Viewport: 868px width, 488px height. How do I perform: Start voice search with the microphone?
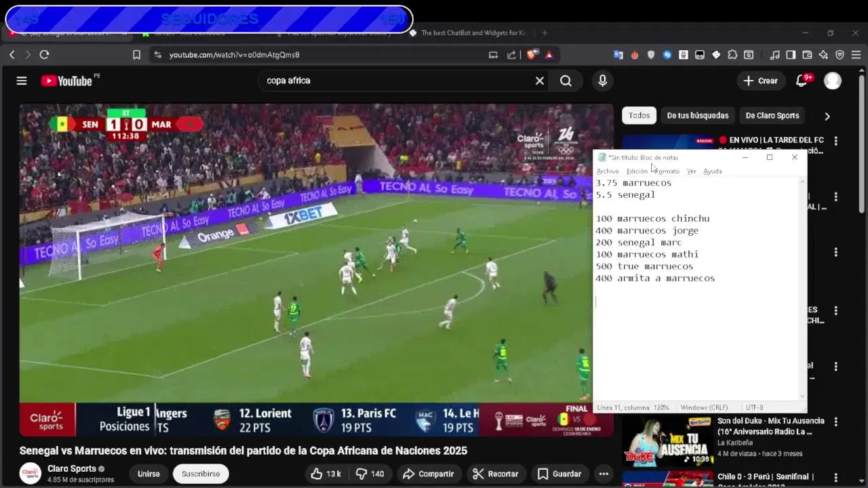(602, 81)
